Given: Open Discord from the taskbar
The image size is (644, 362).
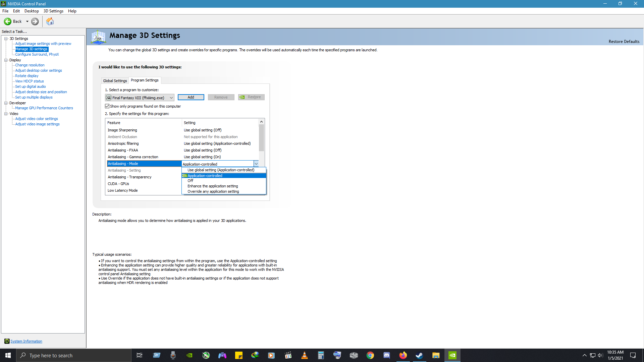Looking at the screenshot, I should coord(386,355).
